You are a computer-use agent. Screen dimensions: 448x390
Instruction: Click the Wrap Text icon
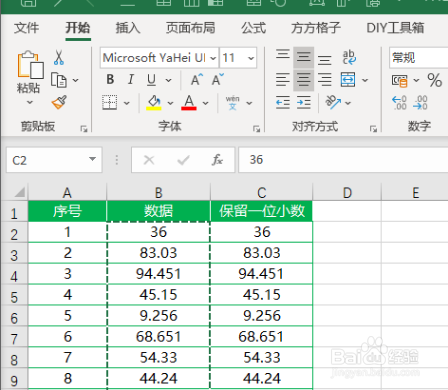pyautogui.click(x=349, y=57)
